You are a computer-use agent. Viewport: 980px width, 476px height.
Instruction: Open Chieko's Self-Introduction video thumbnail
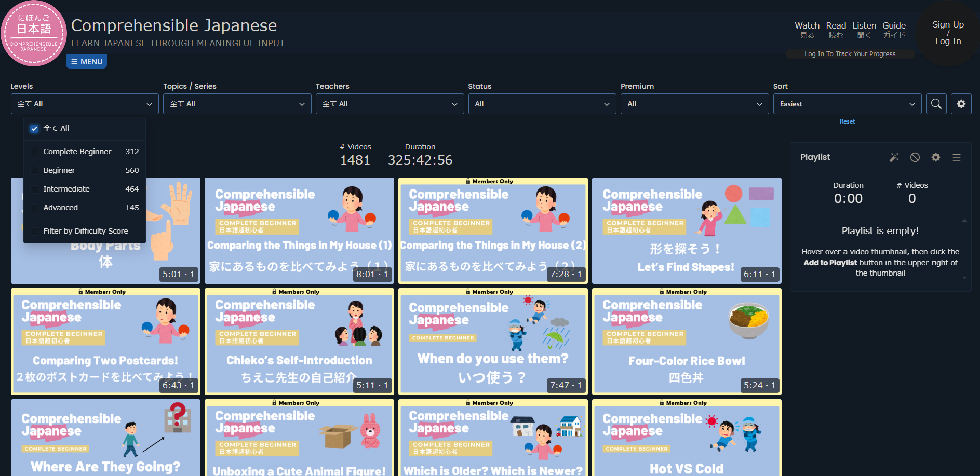pos(299,342)
